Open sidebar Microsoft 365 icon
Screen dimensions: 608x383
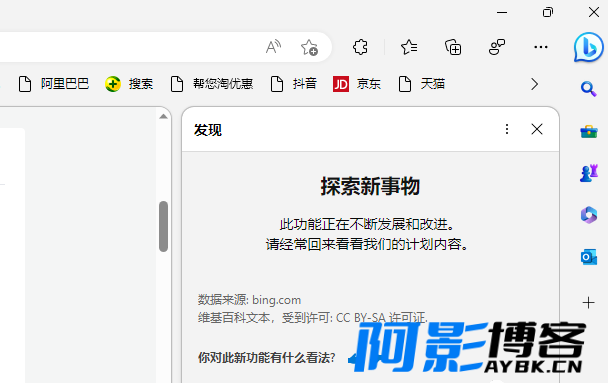(589, 215)
